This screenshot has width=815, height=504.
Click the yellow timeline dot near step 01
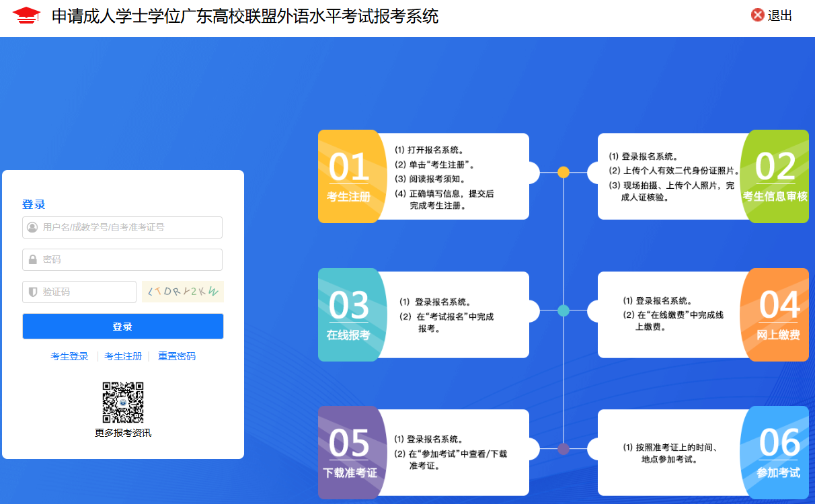(x=564, y=172)
